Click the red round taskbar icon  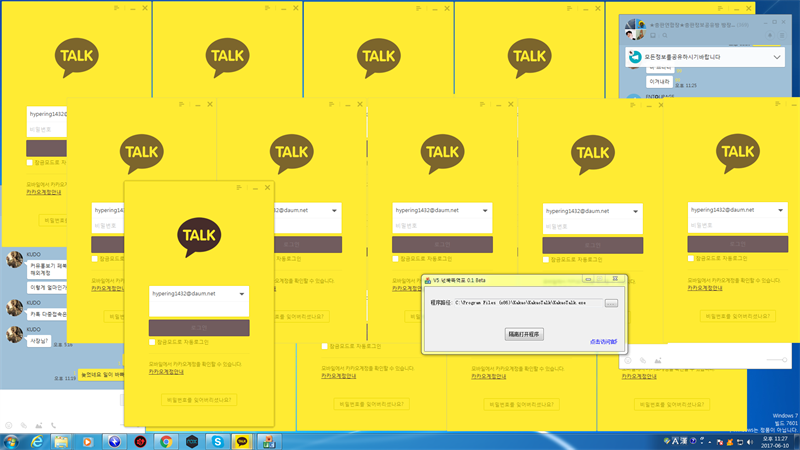[x=140, y=442]
